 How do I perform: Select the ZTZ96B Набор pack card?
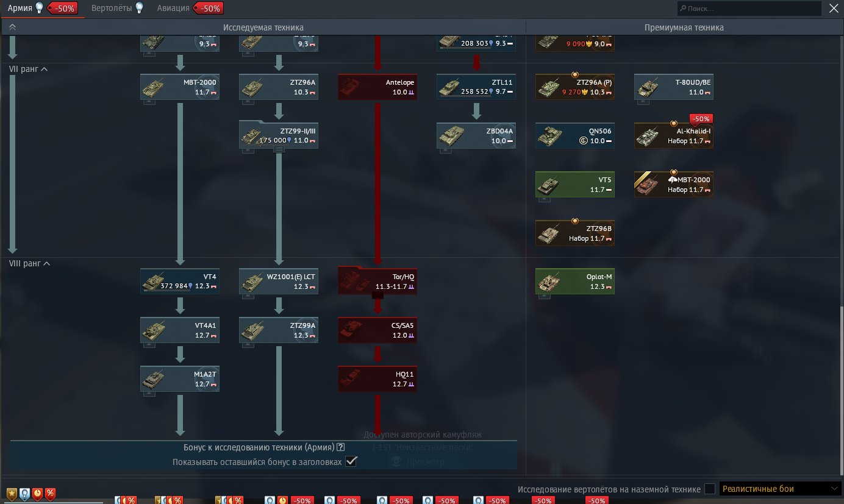(575, 233)
